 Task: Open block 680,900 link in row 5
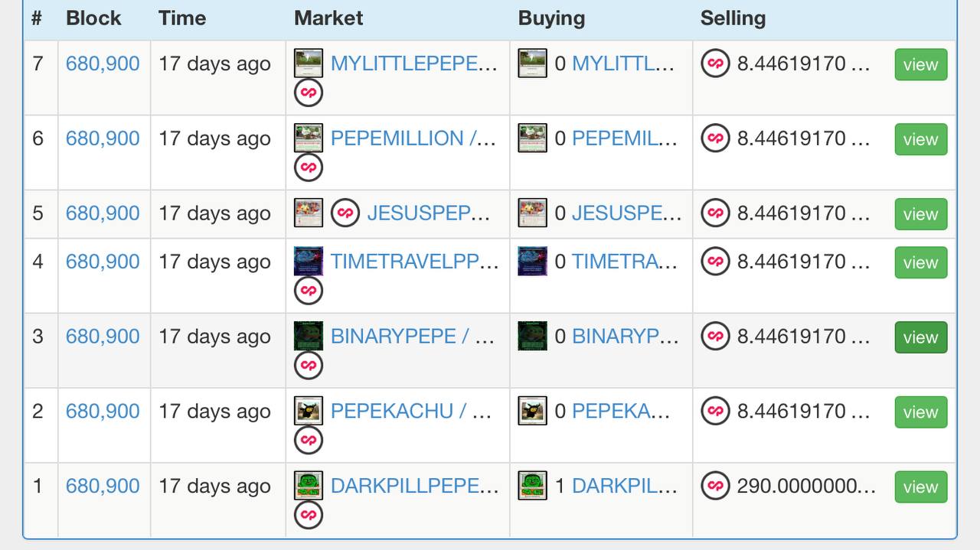point(103,213)
